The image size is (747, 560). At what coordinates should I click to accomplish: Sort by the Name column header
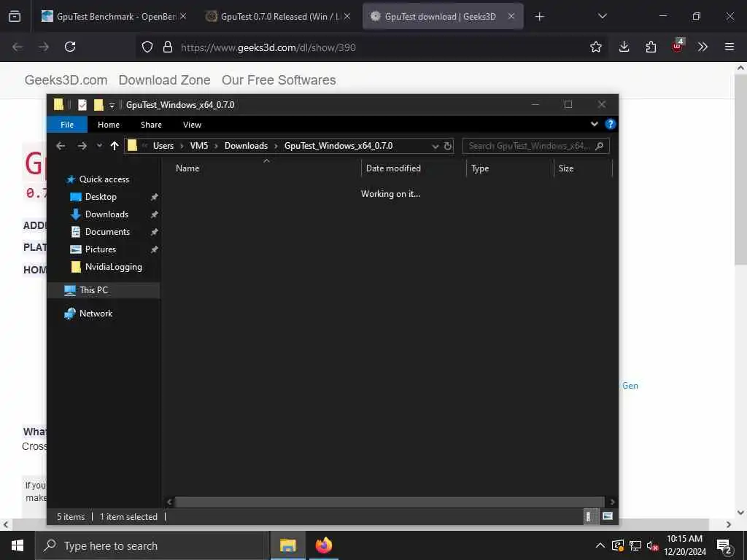tap(187, 168)
